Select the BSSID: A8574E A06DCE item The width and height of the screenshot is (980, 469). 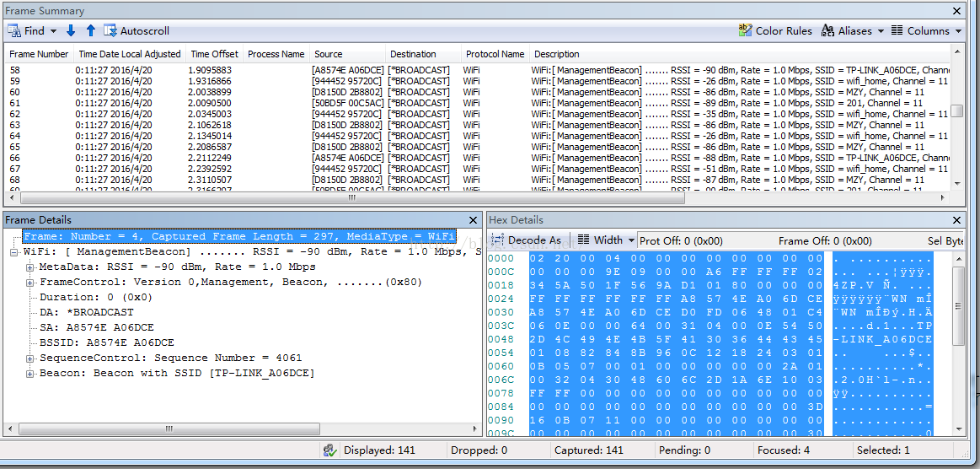(106, 342)
